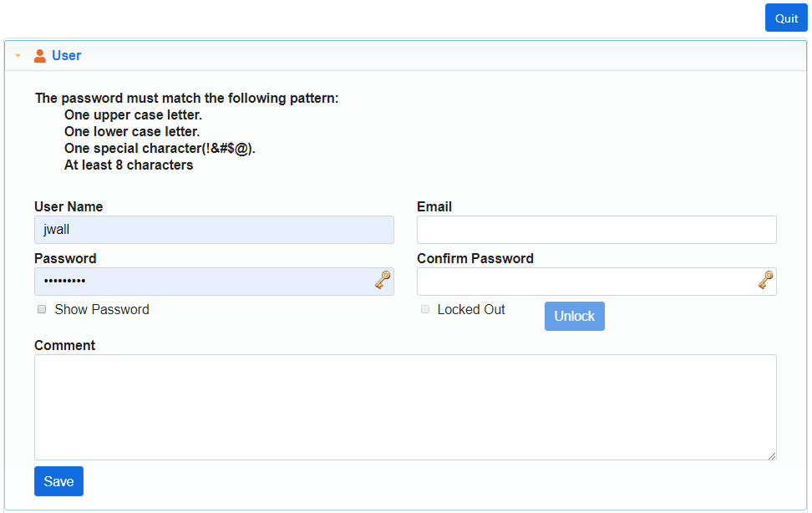Click key icon in Password field
This screenshot has width=812, height=513.
tap(383, 281)
